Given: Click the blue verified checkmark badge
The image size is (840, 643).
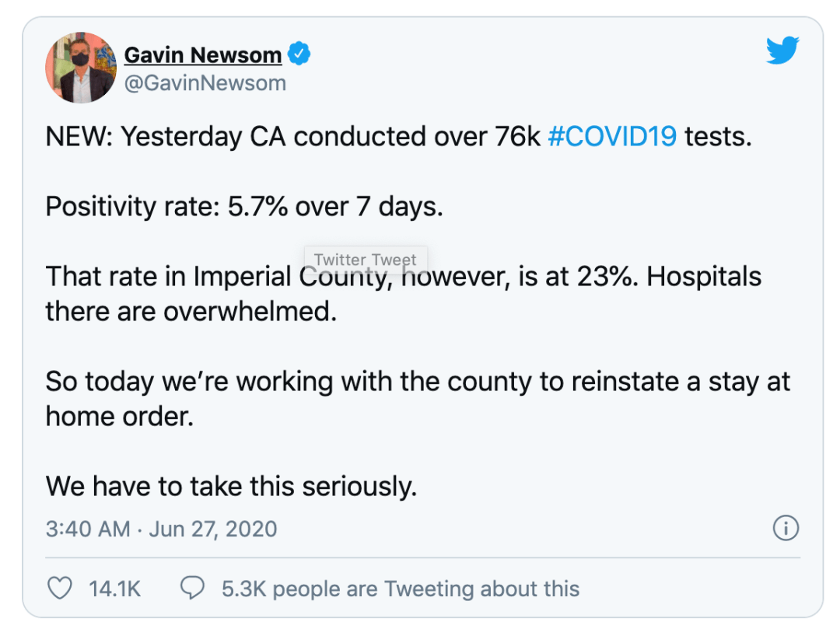Looking at the screenshot, I should 299,54.
